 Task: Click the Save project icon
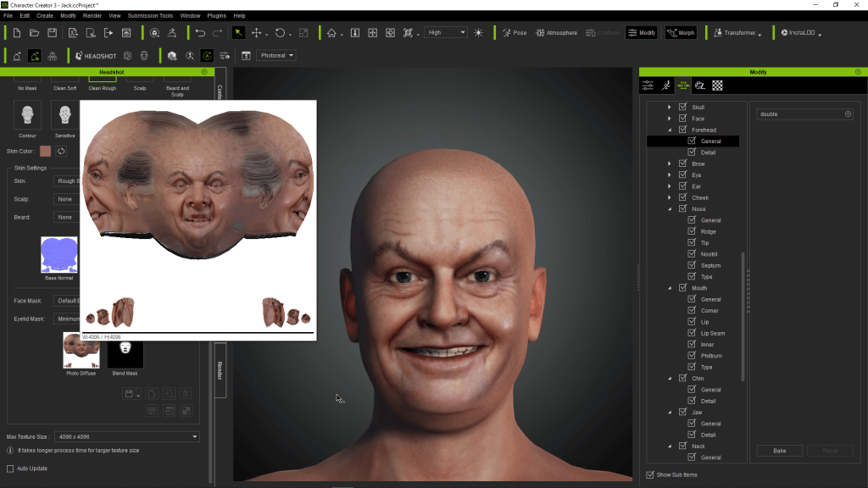(x=53, y=33)
